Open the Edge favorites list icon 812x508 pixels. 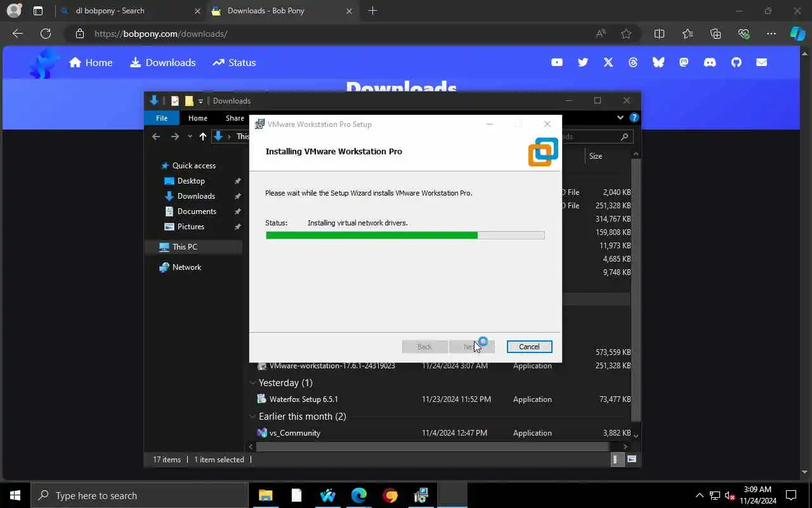click(x=688, y=34)
